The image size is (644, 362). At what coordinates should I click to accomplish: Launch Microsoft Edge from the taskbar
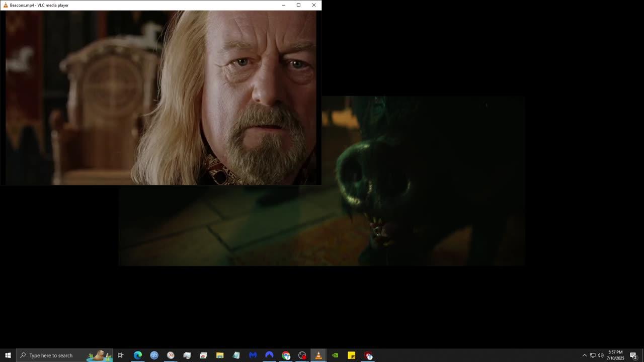click(137, 355)
